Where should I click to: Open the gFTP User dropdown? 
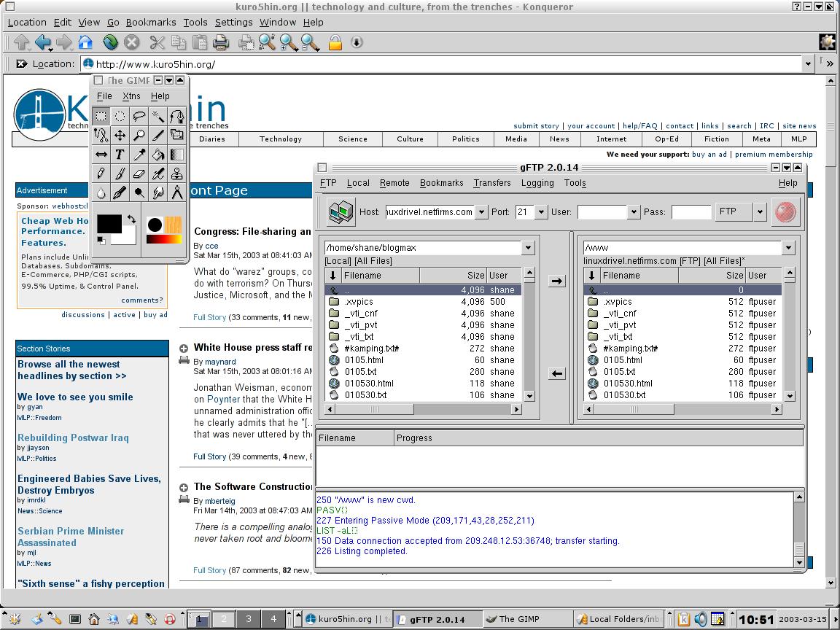634,212
